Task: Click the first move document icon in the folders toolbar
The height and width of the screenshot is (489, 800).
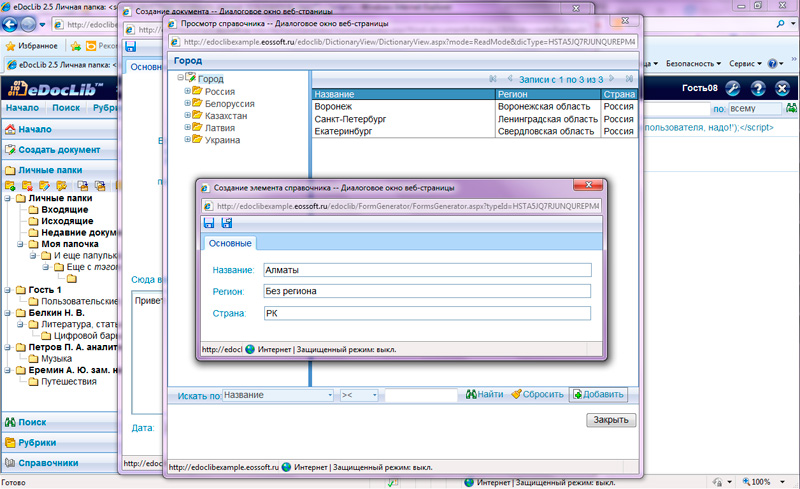Action: point(83,186)
